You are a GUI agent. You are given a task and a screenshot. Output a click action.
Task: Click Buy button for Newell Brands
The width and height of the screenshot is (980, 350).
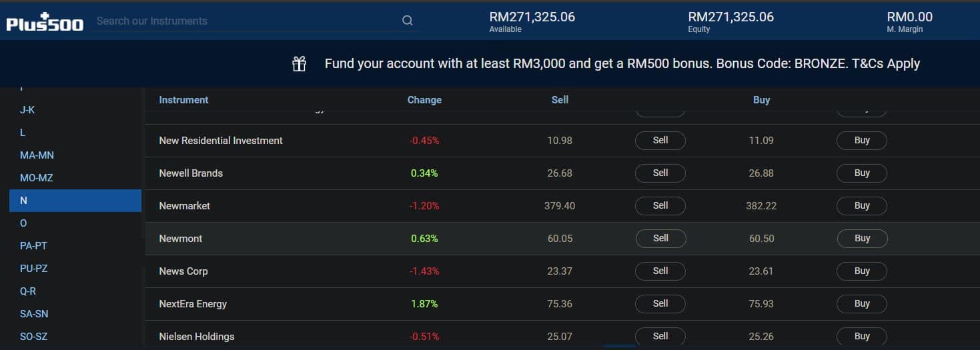[862, 173]
